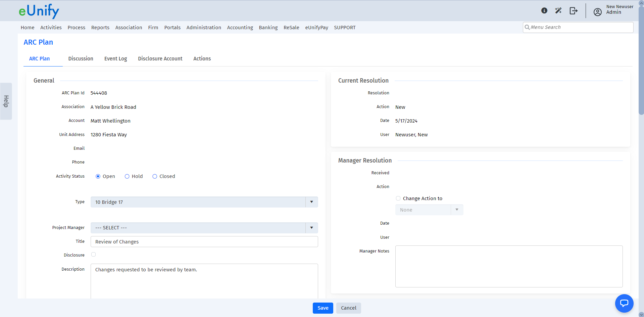This screenshot has width=644, height=317.
Task: Click the scroll-up chevron at top right
Action: pos(641,3)
